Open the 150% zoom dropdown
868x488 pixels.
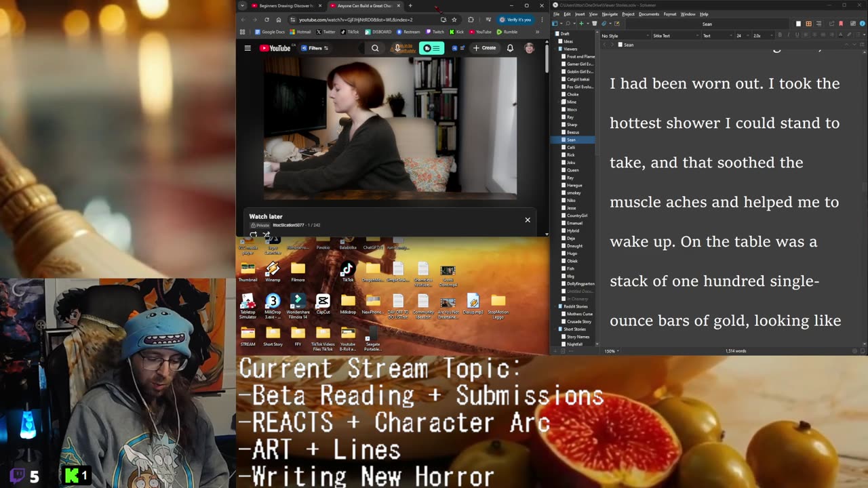[x=611, y=351]
